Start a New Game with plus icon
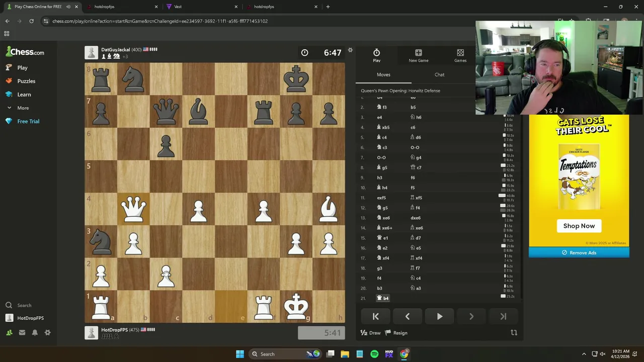Image resolution: width=644 pixels, height=362 pixels. pyautogui.click(x=419, y=55)
